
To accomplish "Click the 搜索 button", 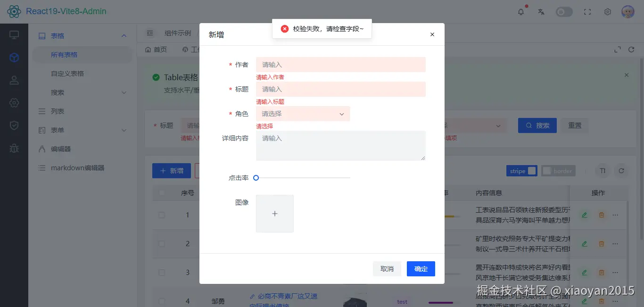I will (x=537, y=125).
